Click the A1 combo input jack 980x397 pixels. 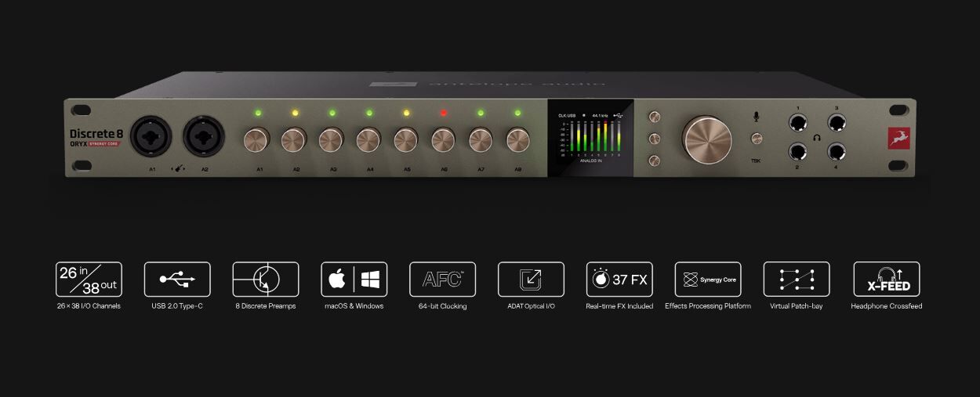click(148, 138)
